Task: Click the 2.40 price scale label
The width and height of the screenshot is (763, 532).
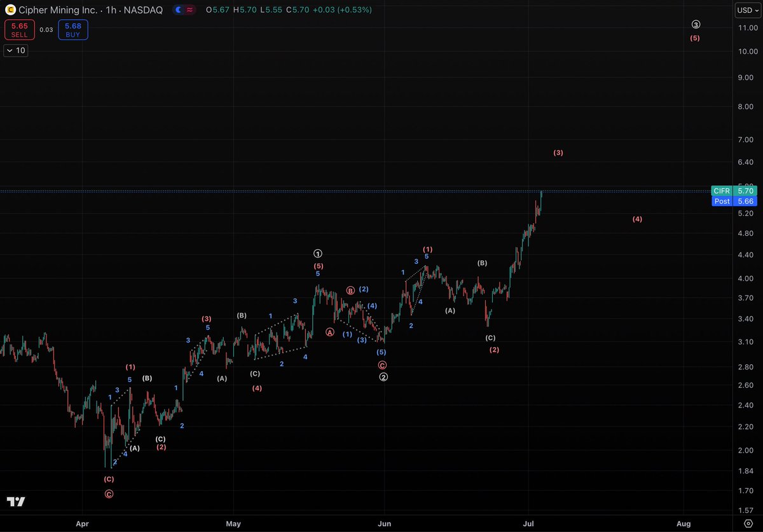Action: coord(745,406)
